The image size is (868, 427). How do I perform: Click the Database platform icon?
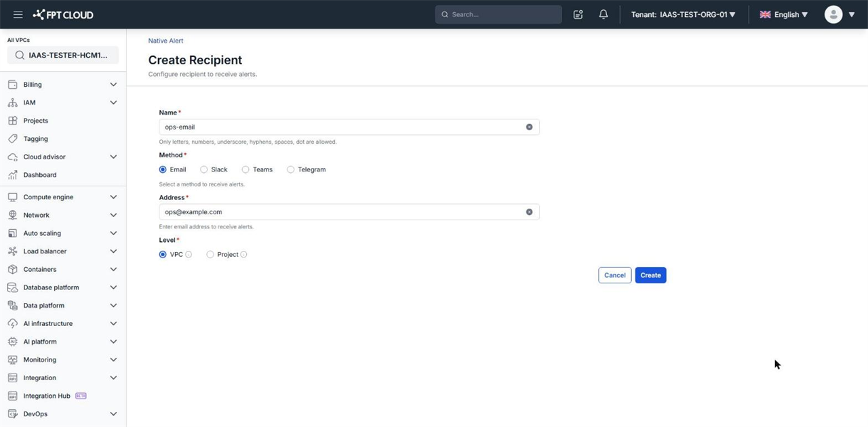(12, 287)
